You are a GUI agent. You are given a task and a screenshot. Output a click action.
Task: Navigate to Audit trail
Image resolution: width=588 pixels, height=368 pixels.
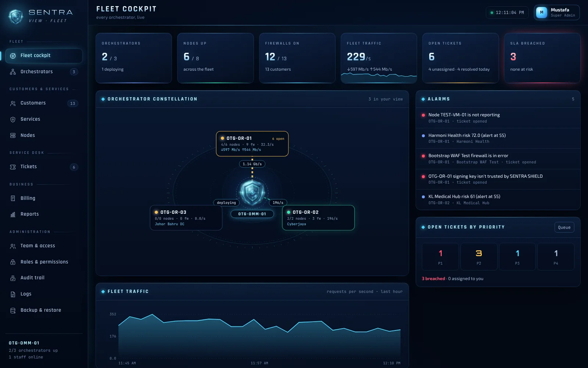point(44,278)
